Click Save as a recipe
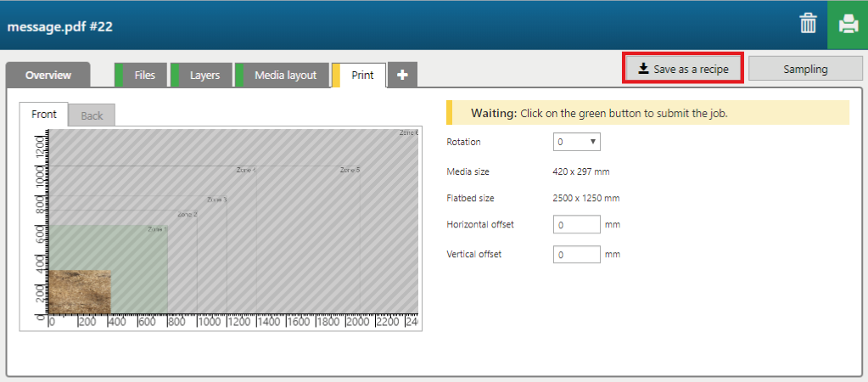This screenshot has height=382, width=868. pos(683,70)
